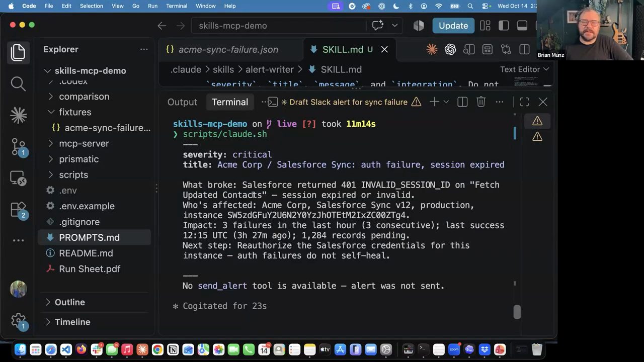Open the Search view in the activity bar
This screenshot has height=362, width=644.
(18, 83)
